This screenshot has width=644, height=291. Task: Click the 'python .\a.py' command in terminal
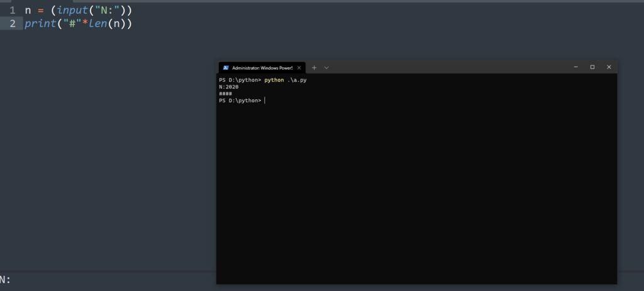pyautogui.click(x=286, y=80)
